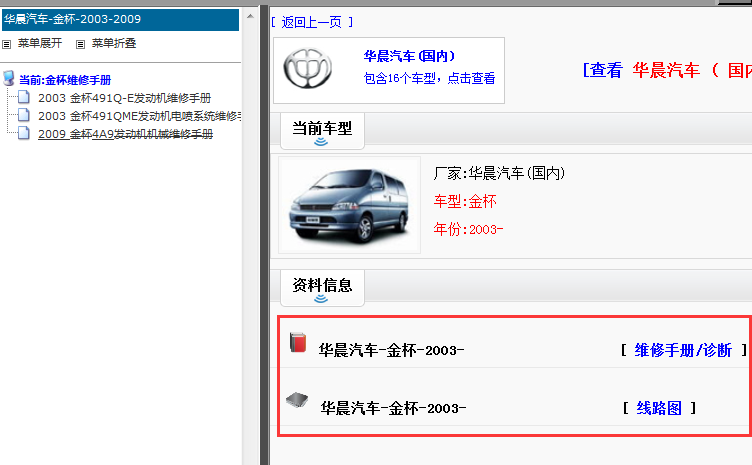Screen dimensions: 752x465
Task: Select tree item 2003 金杯491QME发动机电喷系统维修
Action: (x=140, y=116)
